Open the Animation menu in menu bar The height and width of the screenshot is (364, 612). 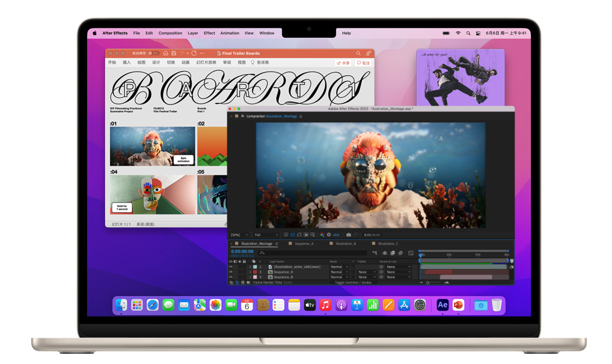(x=230, y=33)
